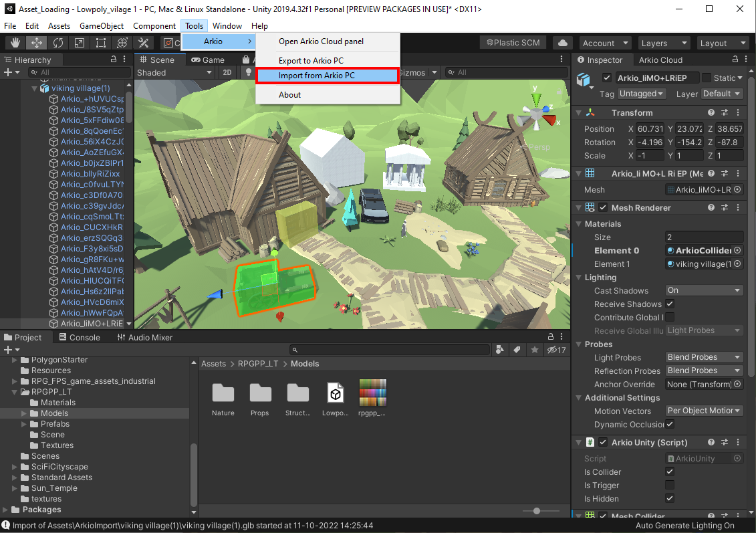Open the Shaded draw mode dropdown
Viewport: 756px width, 533px height.
174,72
